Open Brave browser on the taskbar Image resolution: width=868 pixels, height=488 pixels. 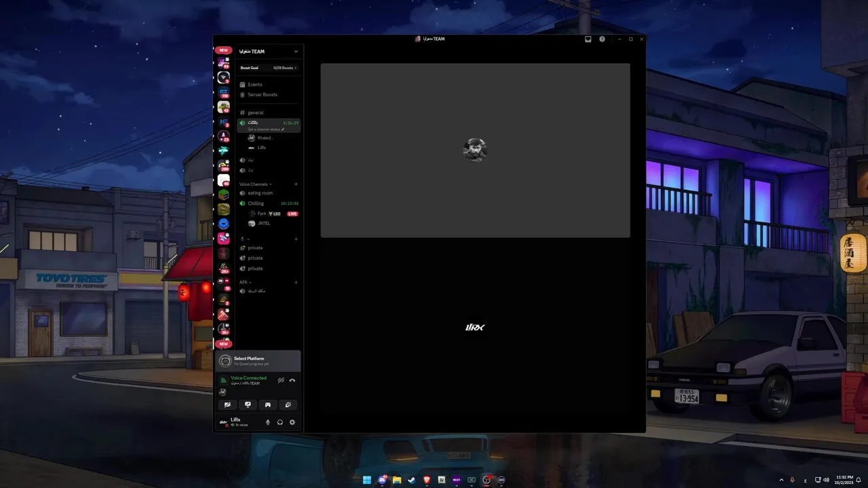[x=427, y=480]
